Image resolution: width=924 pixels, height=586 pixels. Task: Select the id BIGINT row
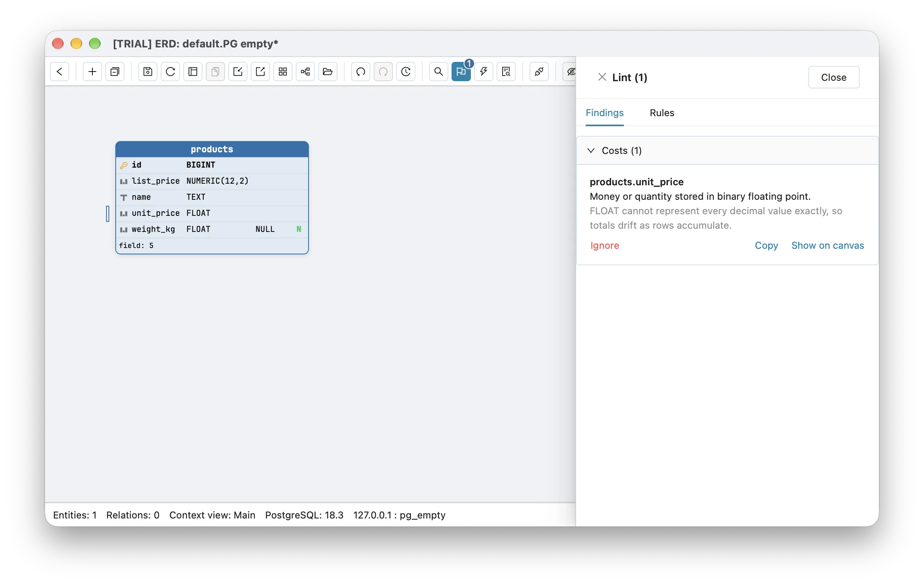tap(212, 165)
